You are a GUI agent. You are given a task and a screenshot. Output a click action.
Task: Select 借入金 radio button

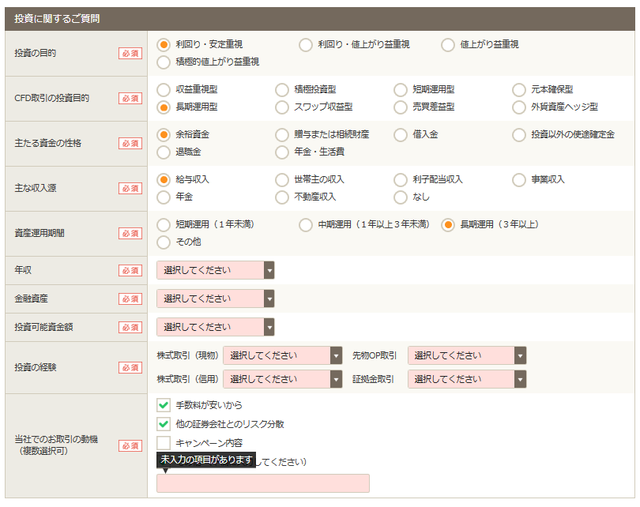coord(400,135)
